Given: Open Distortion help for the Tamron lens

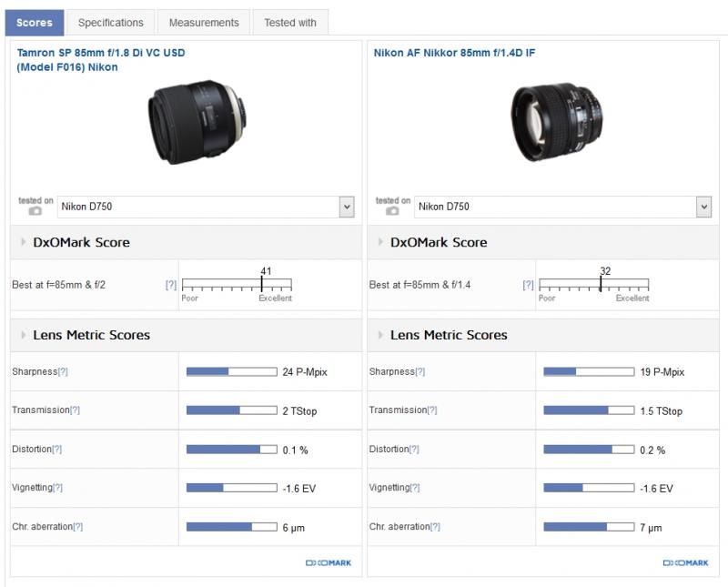Looking at the screenshot, I should (56, 449).
